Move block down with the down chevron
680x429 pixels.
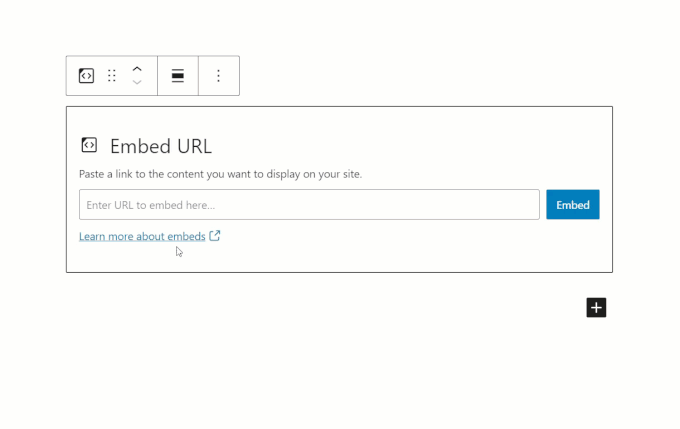[137, 82]
